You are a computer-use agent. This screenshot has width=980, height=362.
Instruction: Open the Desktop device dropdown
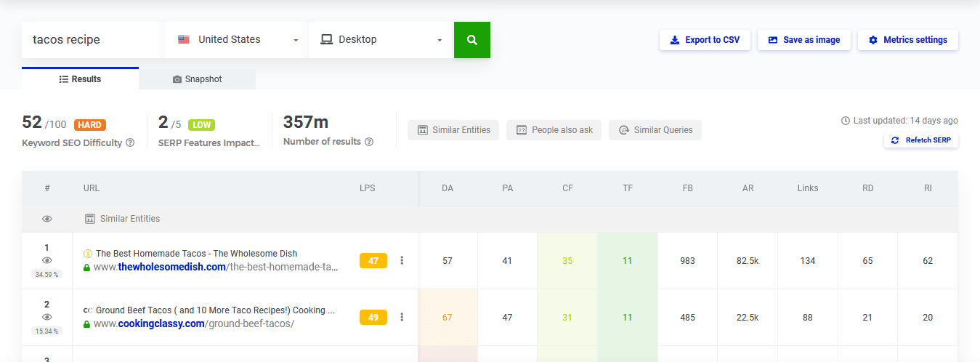[x=381, y=40]
